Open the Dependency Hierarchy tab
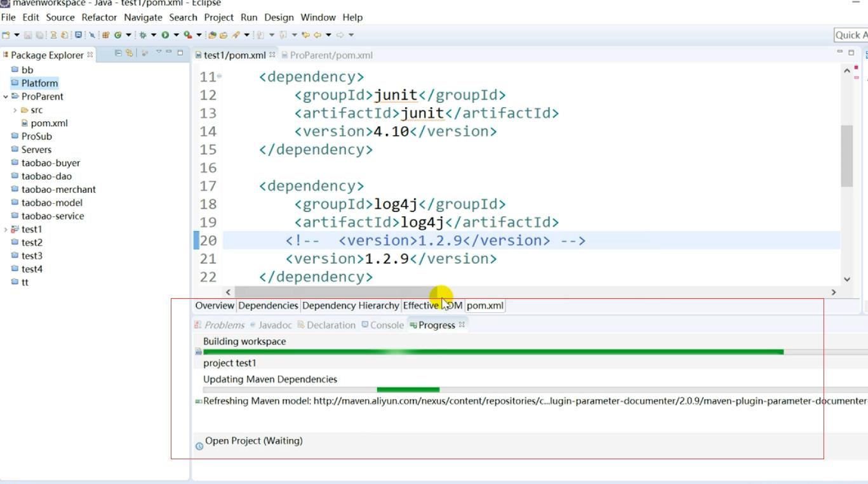The image size is (868, 484). click(351, 305)
